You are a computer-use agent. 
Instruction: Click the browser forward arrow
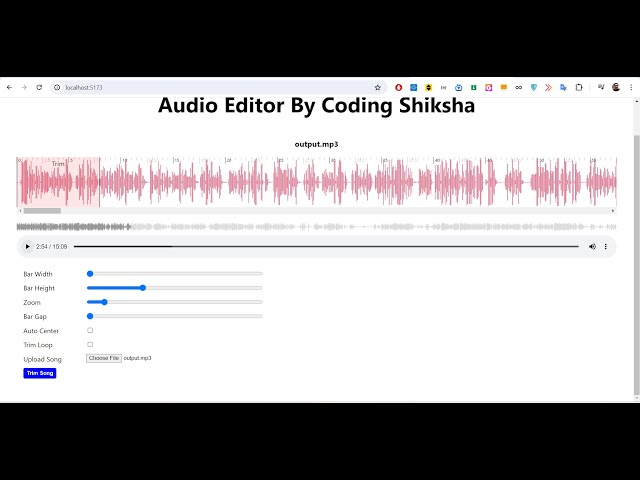(x=24, y=88)
